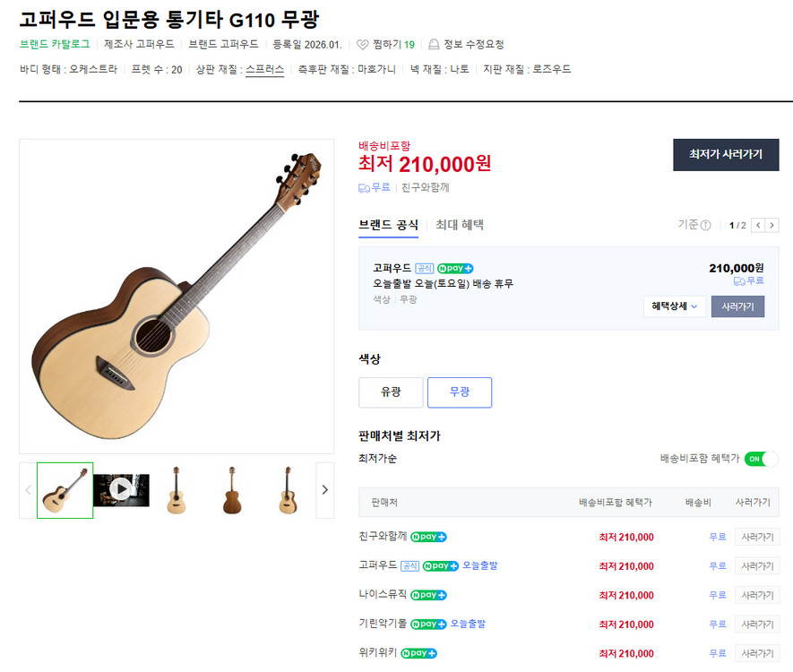Select the 유광 gloss finish swatch
Viewport: 793px width, 672px height.
click(391, 392)
